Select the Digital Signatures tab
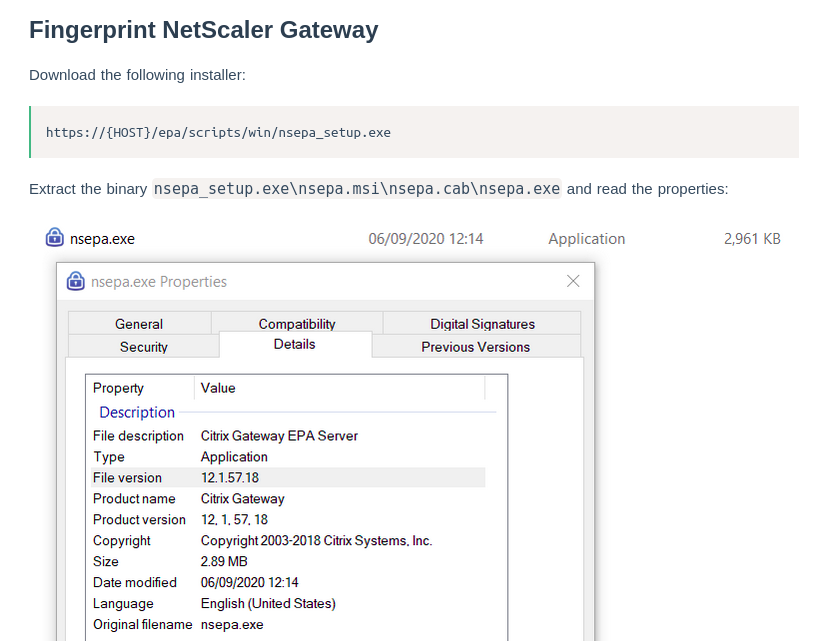Viewport: 814px width, 642px height. pyautogui.click(x=482, y=324)
